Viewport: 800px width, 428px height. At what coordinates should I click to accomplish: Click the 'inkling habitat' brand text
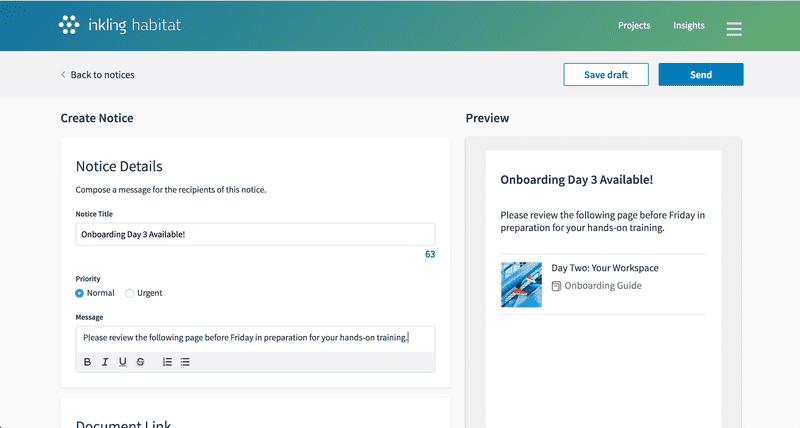(x=135, y=25)
